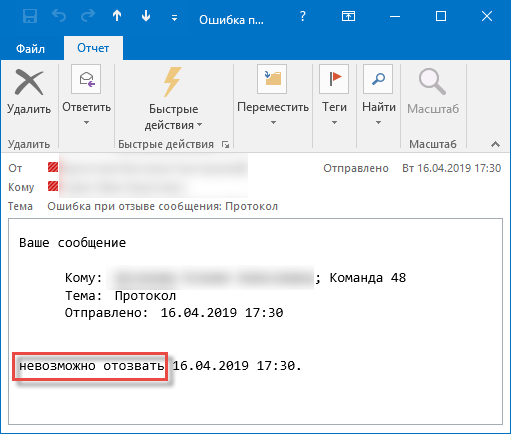Expand the Переместить dropdown arrow
The width and height of the screenshot is (511, 434).
pos(273,123)
